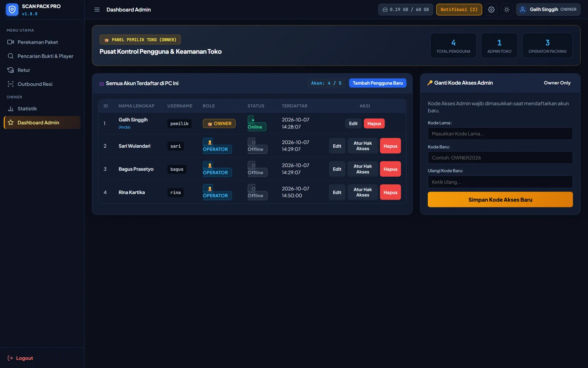The image size is (588, 368).
Task: Open the Retur menu item
Action: (x=42, y=70)
